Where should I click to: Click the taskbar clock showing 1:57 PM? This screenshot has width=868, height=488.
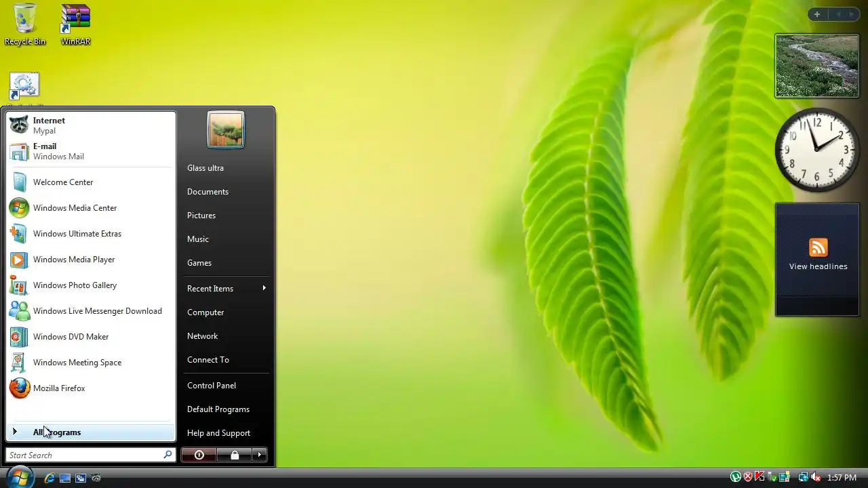(x=842, y=477)
